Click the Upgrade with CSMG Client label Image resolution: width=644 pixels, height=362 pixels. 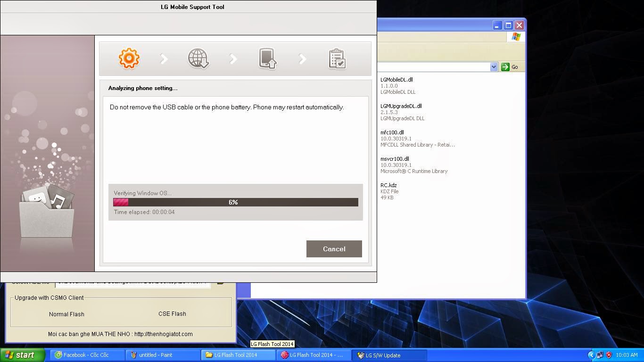tap(49, 297)
